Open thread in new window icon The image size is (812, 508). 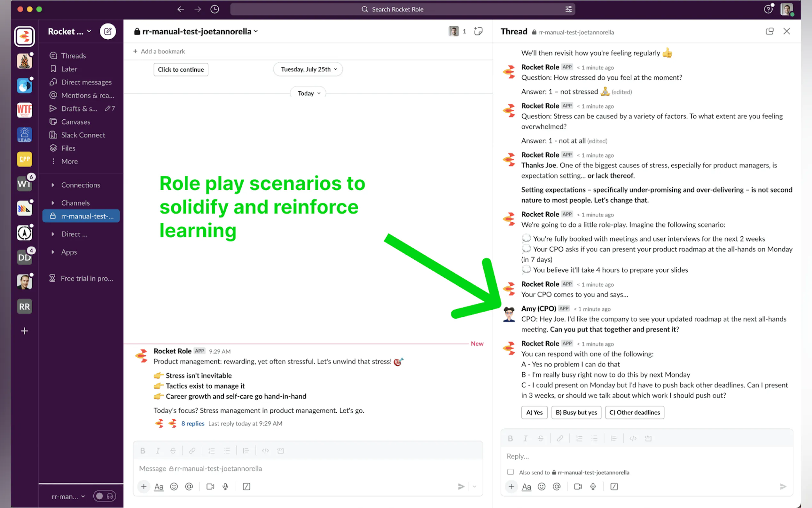[769, 31]
